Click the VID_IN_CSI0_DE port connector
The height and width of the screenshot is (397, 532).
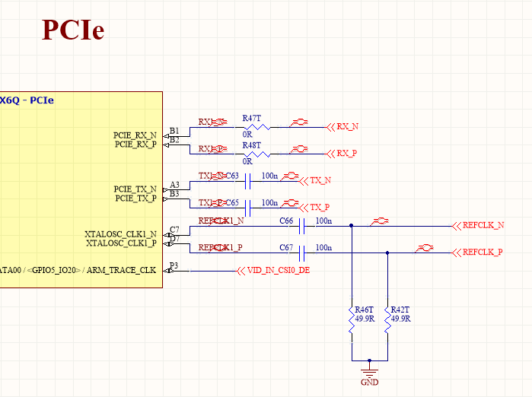click(273, 271)
